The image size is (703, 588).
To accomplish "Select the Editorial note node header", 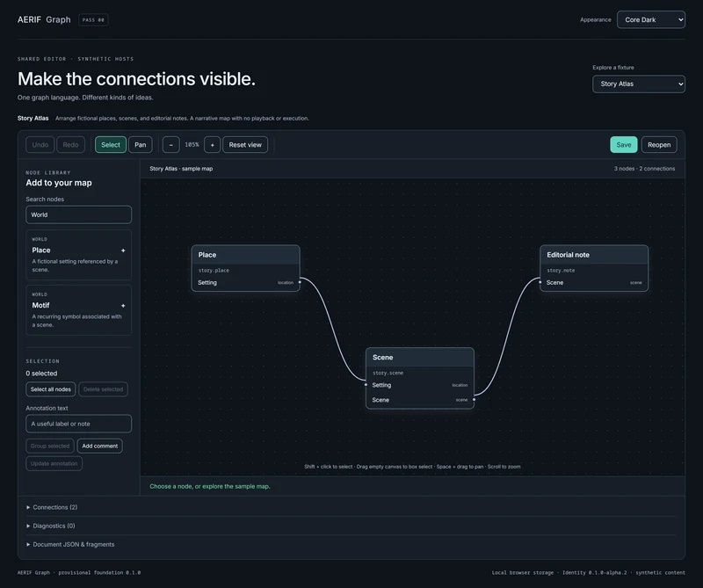I will pyautogui.click(x=594, y=255).
